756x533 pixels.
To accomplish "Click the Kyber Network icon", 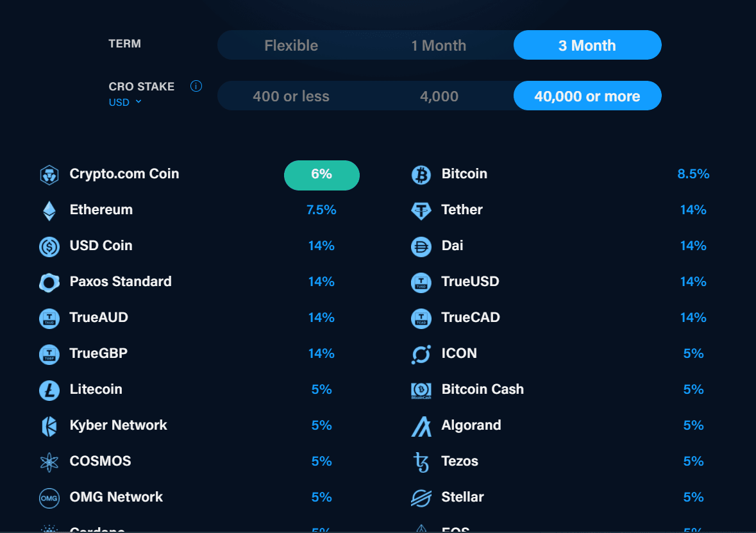I will pos(49,427).
